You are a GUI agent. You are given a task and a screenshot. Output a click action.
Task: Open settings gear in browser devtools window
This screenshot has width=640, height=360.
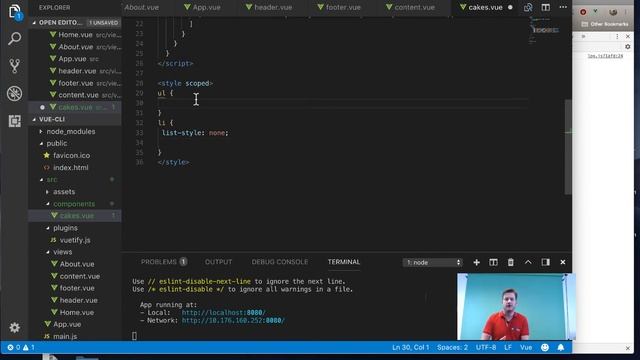627,47
